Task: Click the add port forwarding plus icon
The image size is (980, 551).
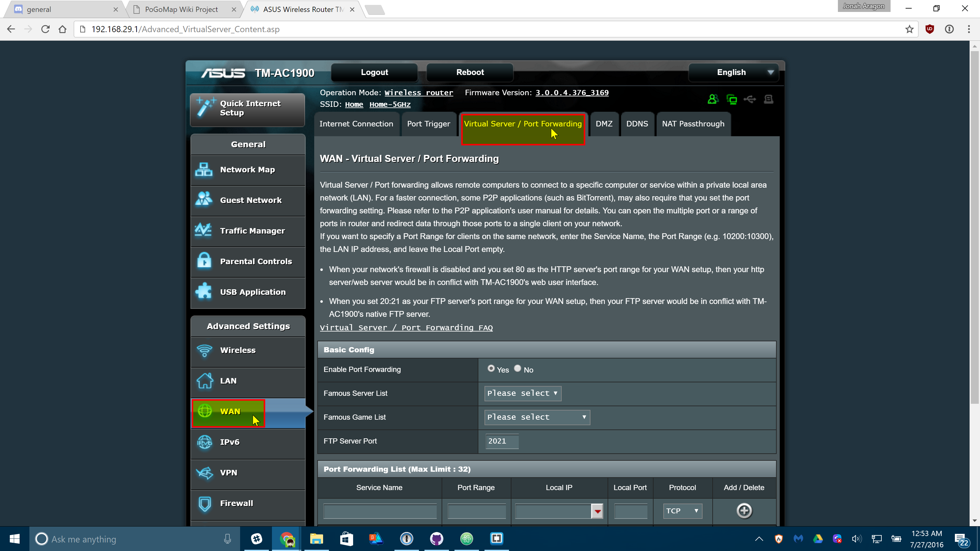Action: tap(744, 511)
